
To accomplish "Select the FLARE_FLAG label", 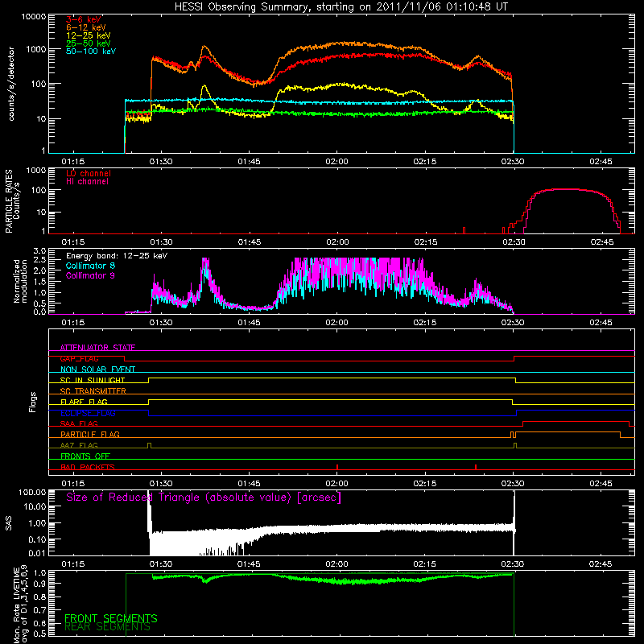I will coord(84,402).
